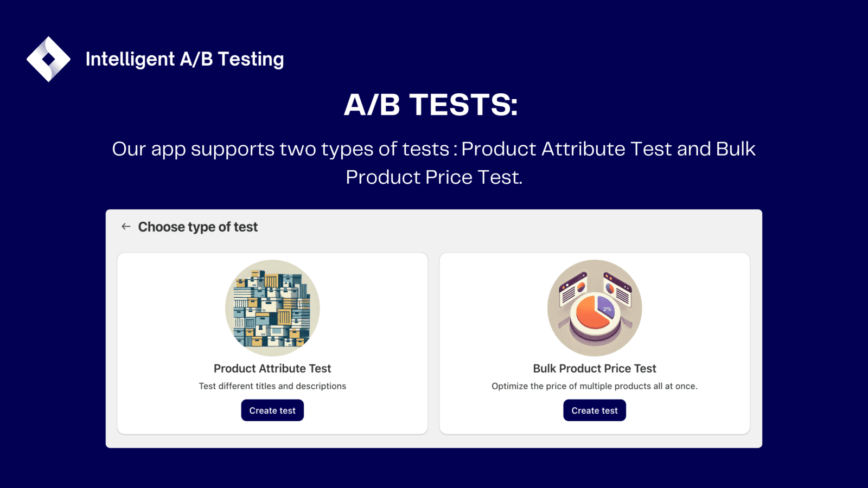This screenshot has height=488, width=868.
Task: Click the back arrow beside Choose type of test
Action: [126, 227]
